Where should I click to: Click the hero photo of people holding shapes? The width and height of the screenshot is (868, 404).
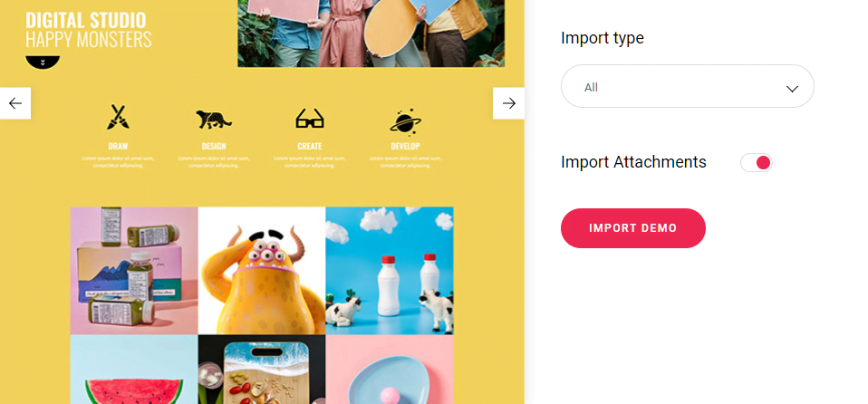(x=371, y=34)
